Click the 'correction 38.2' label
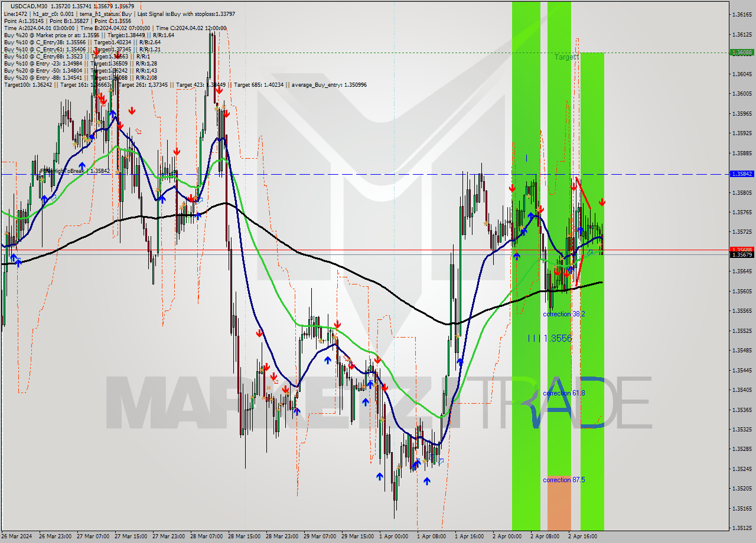The image size is (756, 543). pos(564,314)
